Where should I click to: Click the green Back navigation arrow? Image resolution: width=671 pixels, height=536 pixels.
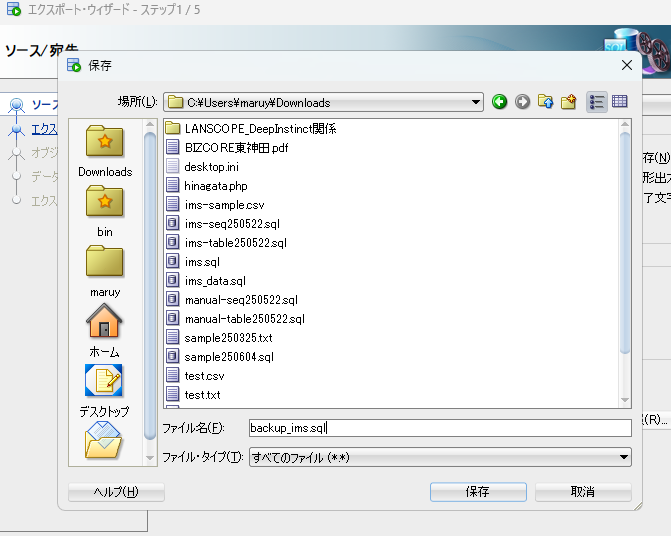499,102
